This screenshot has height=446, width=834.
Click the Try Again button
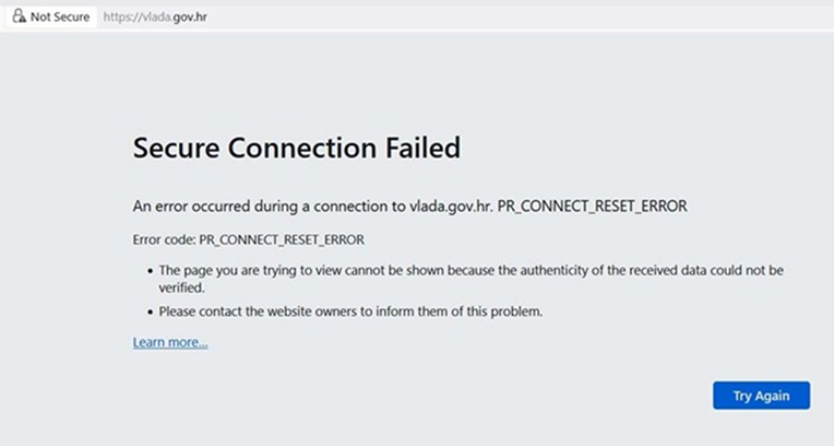(x=761, y=395)
